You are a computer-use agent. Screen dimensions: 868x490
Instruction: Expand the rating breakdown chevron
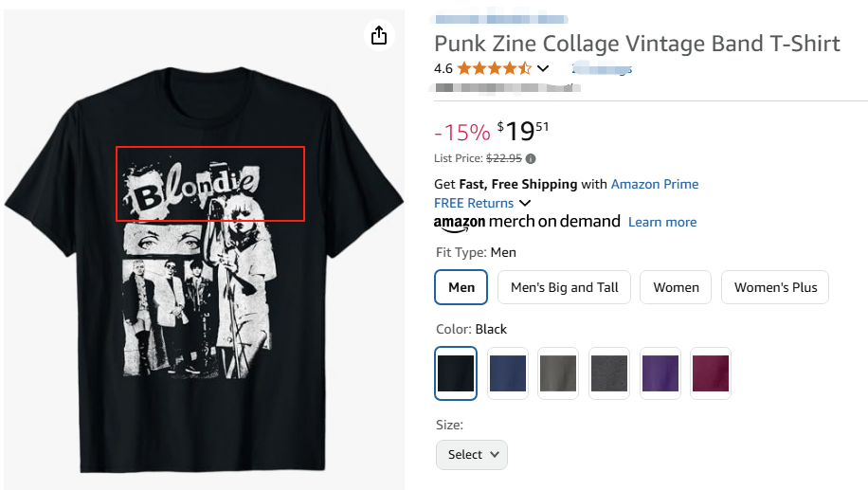coord(543,68)
